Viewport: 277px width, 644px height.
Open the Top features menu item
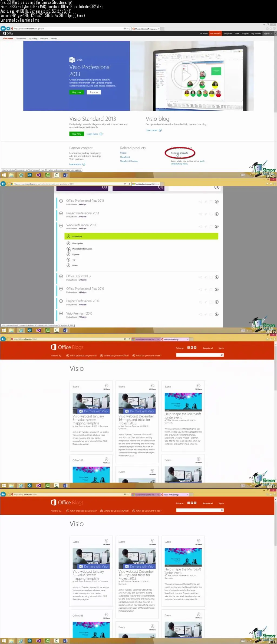pos(21,39)
